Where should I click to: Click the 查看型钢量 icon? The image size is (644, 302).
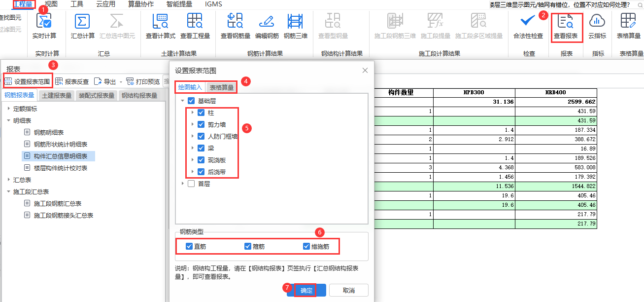[x=333, y=21]
